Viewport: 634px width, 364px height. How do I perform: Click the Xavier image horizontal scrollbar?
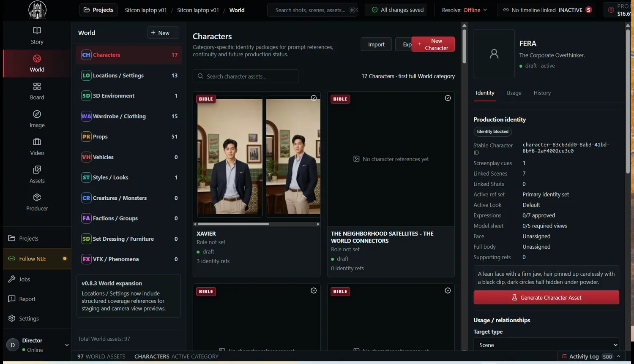pos(233,224)
